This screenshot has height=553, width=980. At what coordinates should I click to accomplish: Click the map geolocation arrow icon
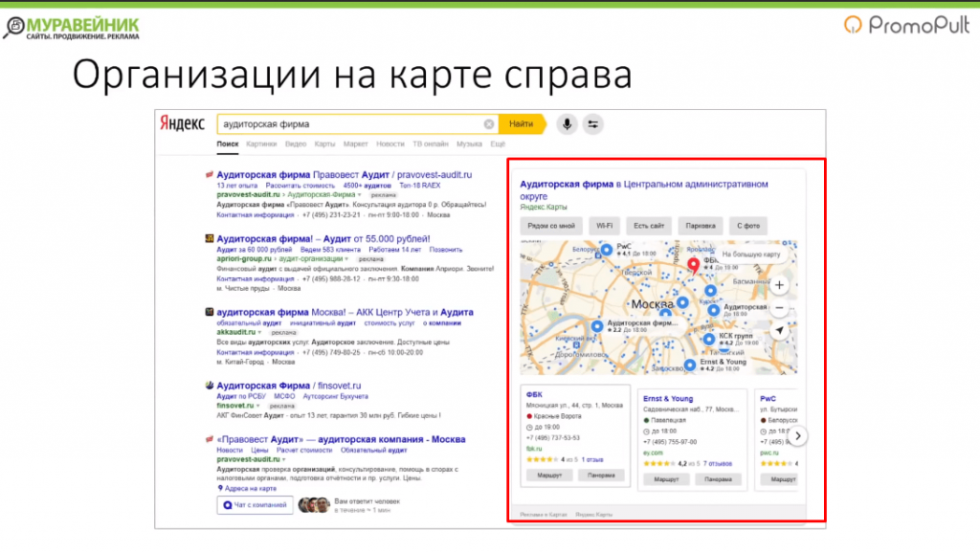click(779, 330)
